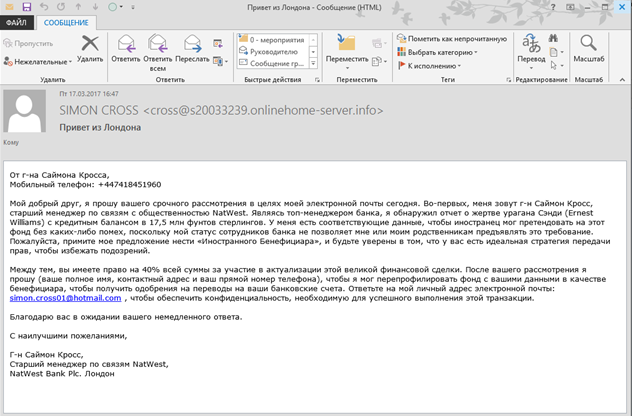Click ribbon display options icon
632x416 pixels.
tap(570, 7)
